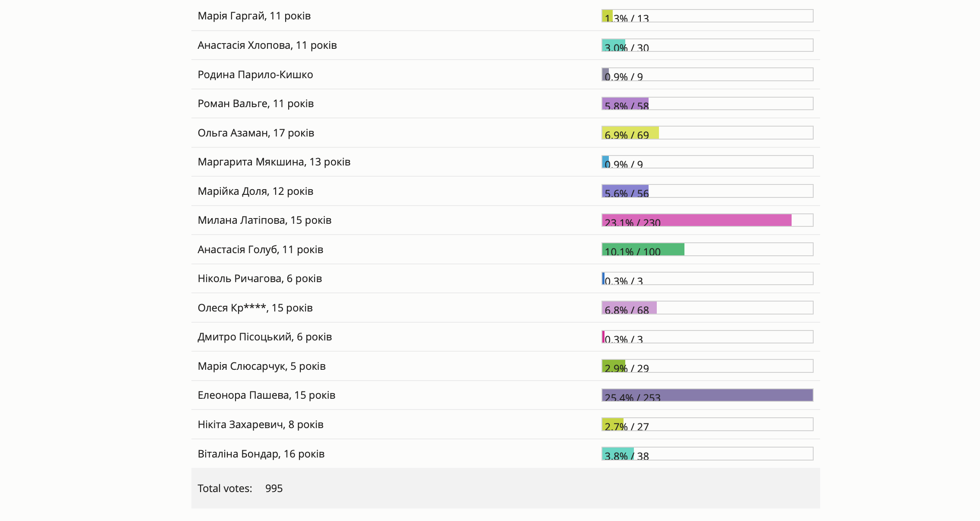Image resolution: width=980 pixels, height=521 pixels.
Task: Click Анастасія Хлопова's teal result bar
Action: pyautogui.click(x=614, y=45)
